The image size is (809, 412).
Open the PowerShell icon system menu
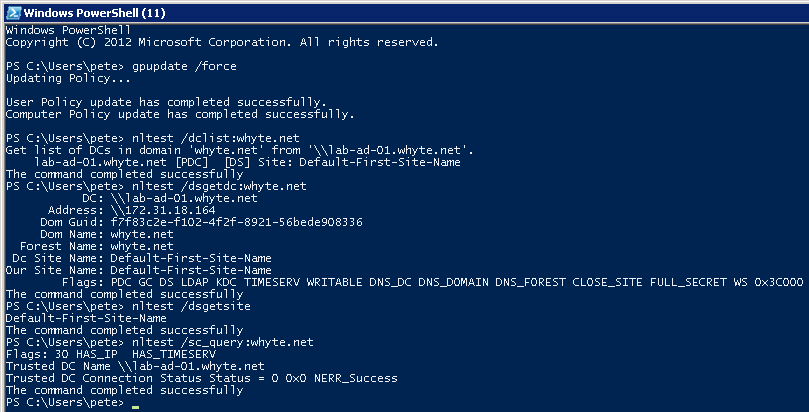click(13, 12)
